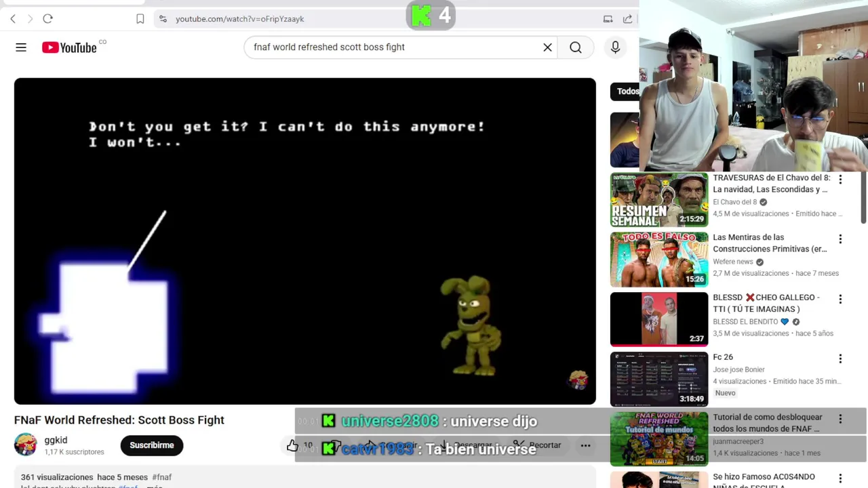Screen dimensions: 868x488
Task: Open ggkid channel name link
Action: (x=56, y=440)
